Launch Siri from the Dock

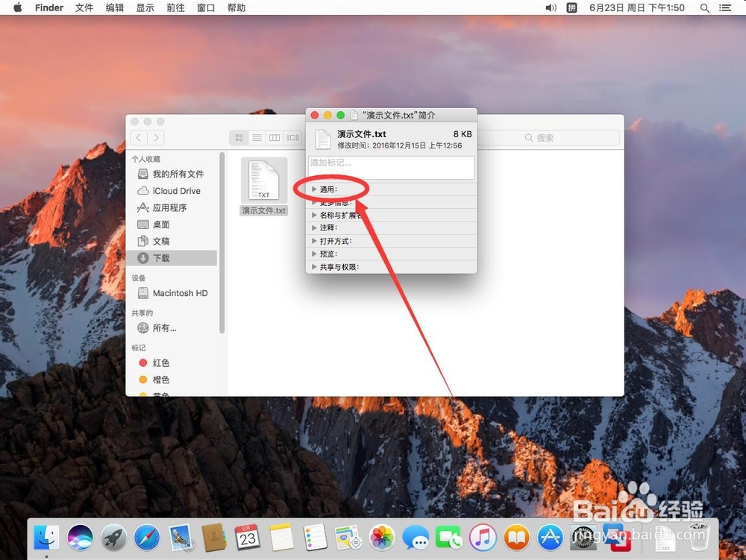80,538
